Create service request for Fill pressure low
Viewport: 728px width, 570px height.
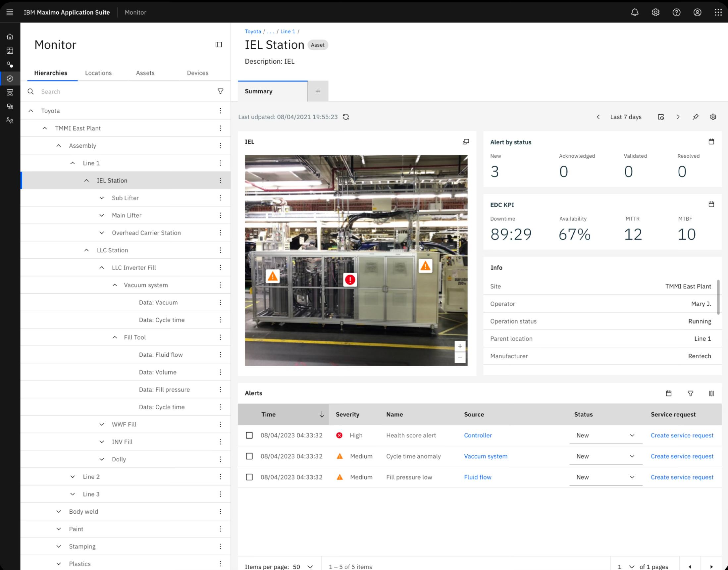tap(682, 477)
